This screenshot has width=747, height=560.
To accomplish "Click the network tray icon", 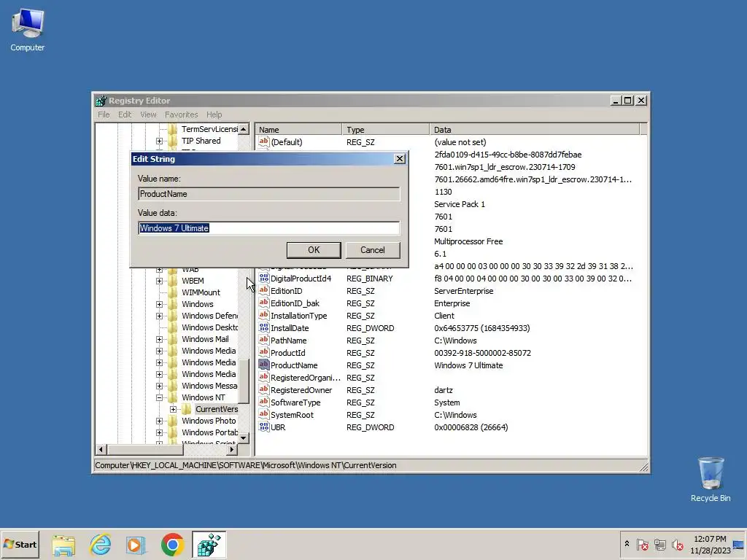I will 659,544.
